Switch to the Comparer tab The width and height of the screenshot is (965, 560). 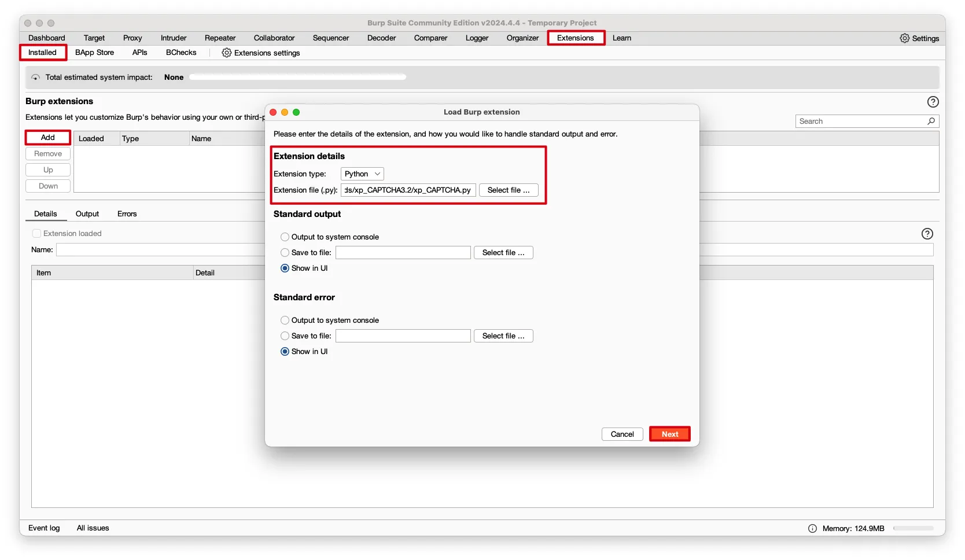(x=431, y=38)
